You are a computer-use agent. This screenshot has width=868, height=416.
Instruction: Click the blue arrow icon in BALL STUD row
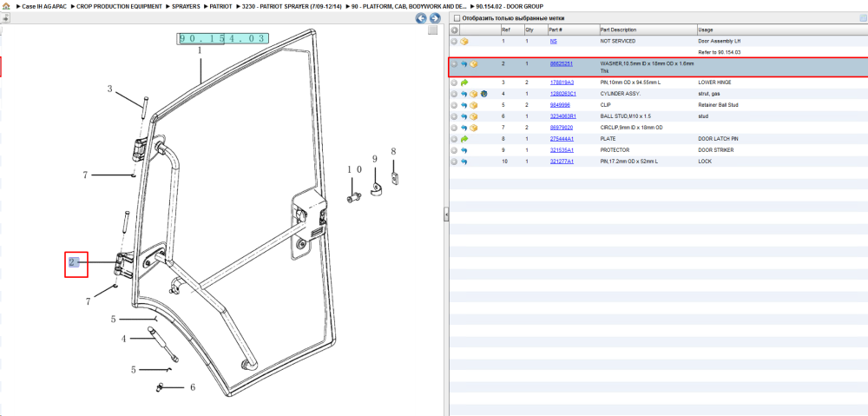click(x=464, y=117)
